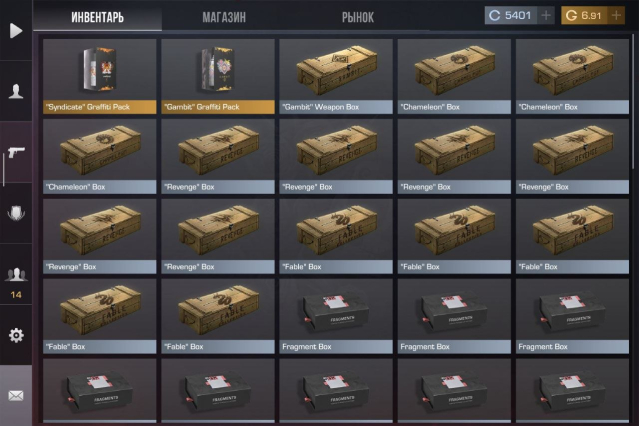
Task: Select the pistol inventory icon
Action: 16,152
